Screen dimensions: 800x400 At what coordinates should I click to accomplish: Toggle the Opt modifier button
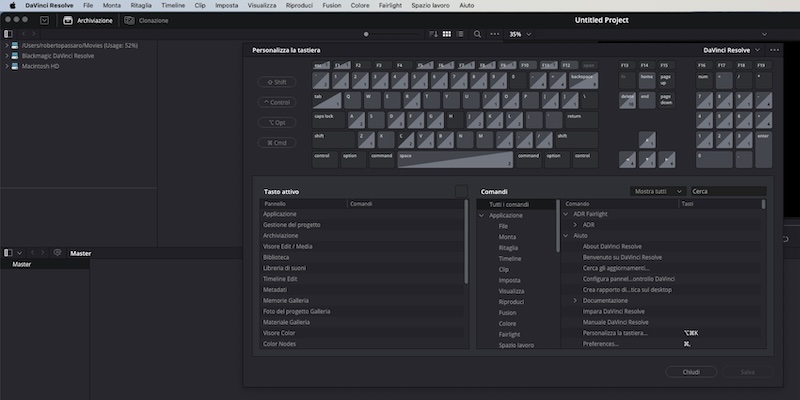pos(277,122)
